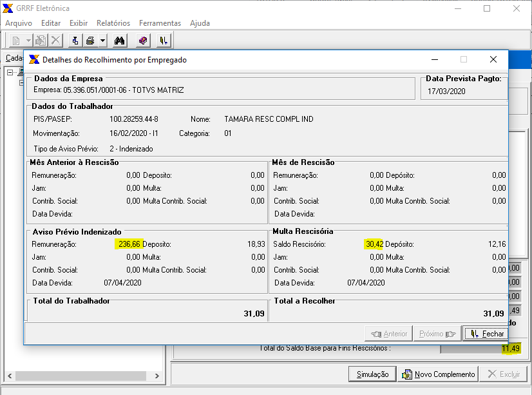Open the new document dropdown arrow
Viewport: 532px width, 395px height.
point(28,41)
